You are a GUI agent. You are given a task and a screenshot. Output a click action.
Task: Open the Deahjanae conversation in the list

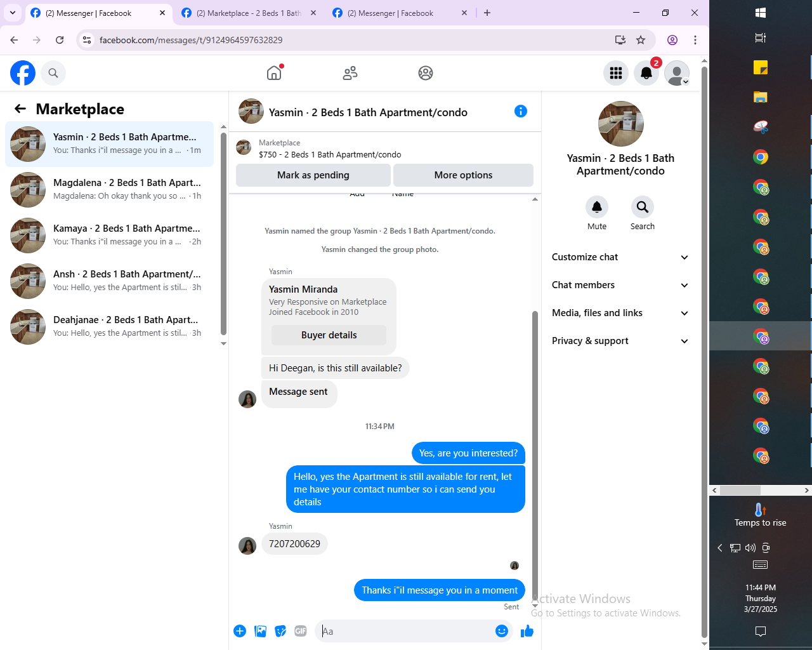click(109, 327)
